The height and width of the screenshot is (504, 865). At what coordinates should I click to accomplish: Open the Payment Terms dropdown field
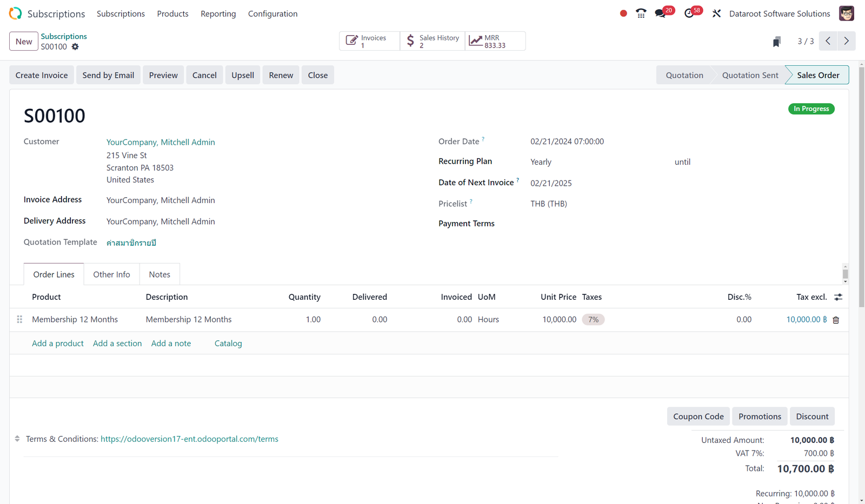tap(682, 224)
